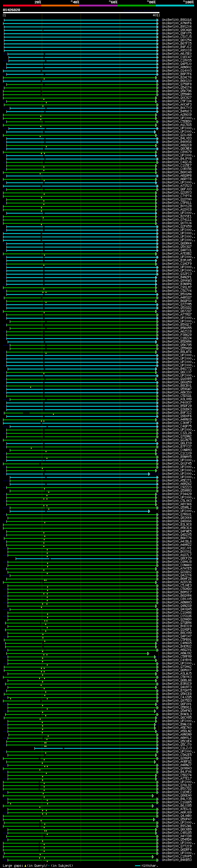Viewport: 197px width, 868px height.
Task: Open hit UniRef100_B9F3I2
Action: click(x=176, y=413)
